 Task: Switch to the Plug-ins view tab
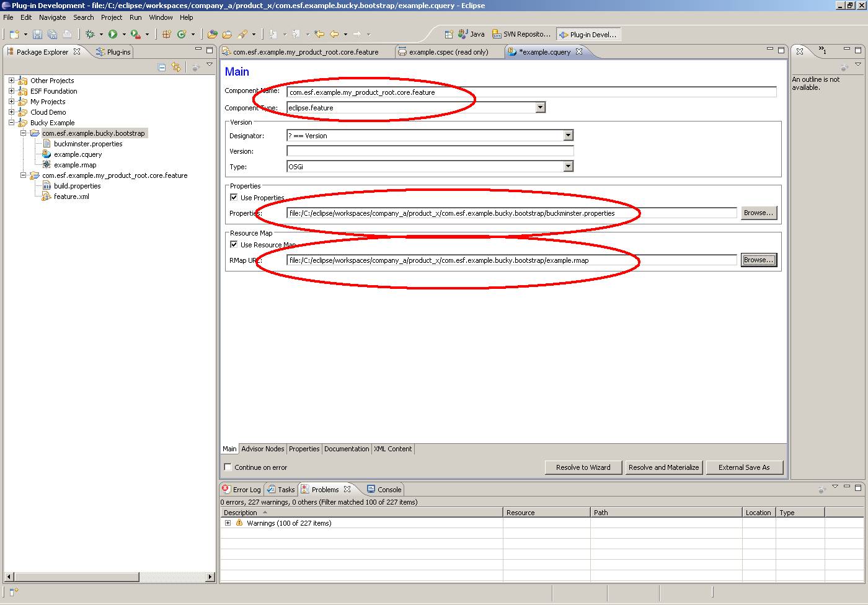[113, 52]
